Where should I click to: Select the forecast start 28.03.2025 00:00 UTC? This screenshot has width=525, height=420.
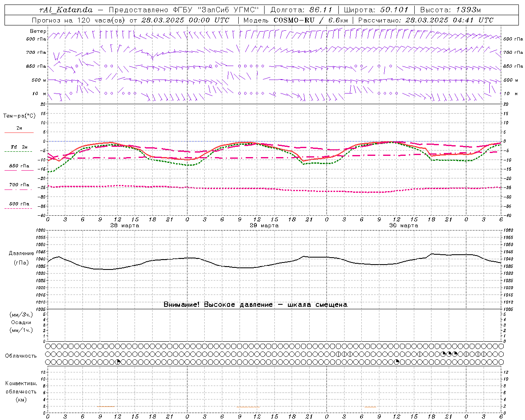(x=185, y=20)
